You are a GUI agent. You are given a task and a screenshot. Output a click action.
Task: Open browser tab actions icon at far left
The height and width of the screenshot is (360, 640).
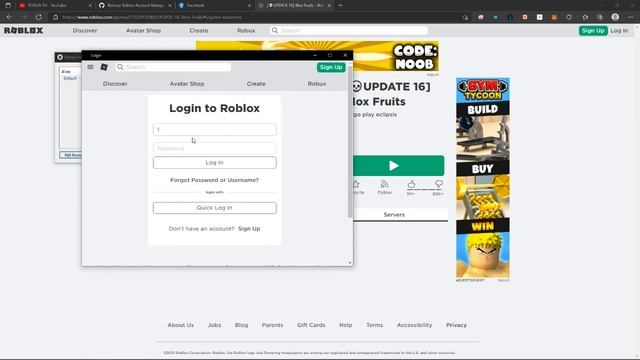point(8,5)
